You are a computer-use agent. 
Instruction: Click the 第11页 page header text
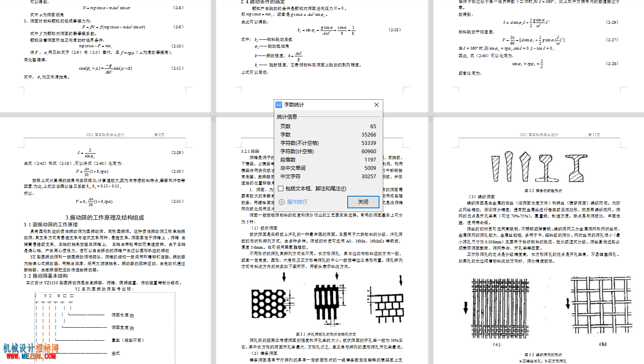click(x=594, y=134)
